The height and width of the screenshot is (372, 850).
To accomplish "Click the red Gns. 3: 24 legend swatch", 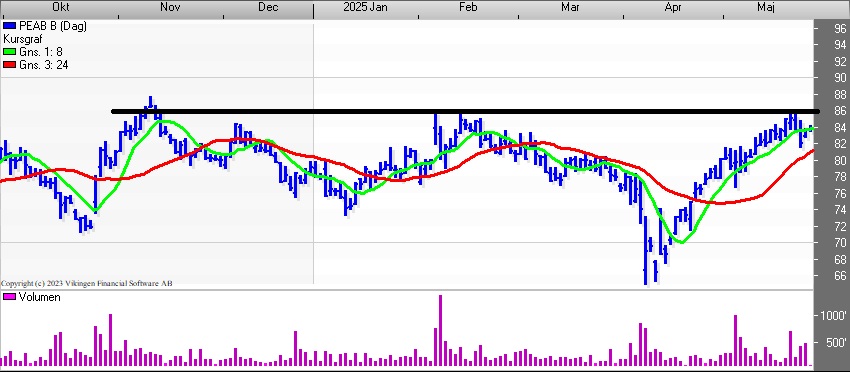I will 10,65.
